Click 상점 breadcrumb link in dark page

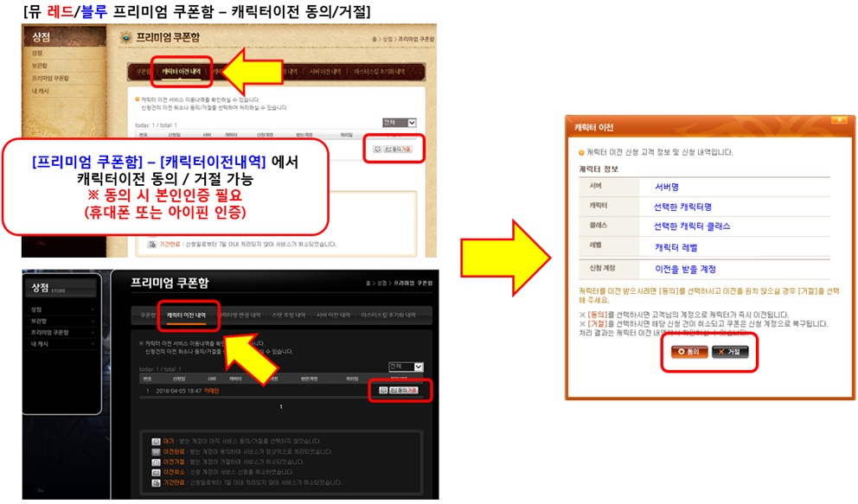point(383,284)
